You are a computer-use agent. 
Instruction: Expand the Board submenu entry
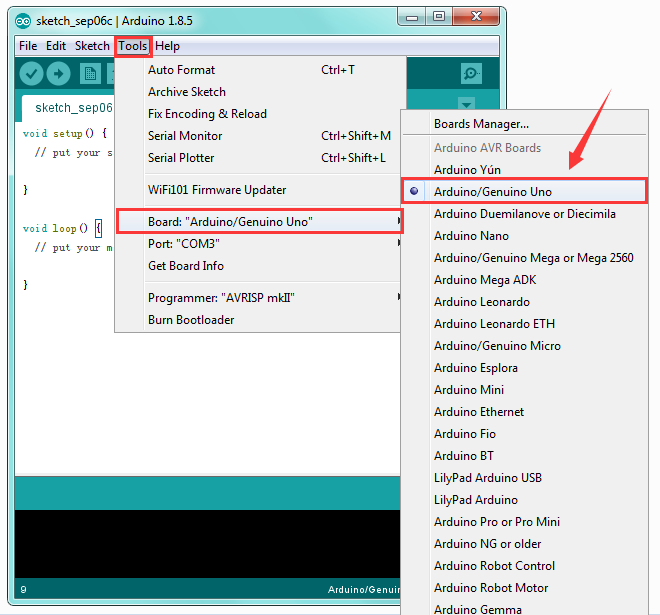coord(259,221)
